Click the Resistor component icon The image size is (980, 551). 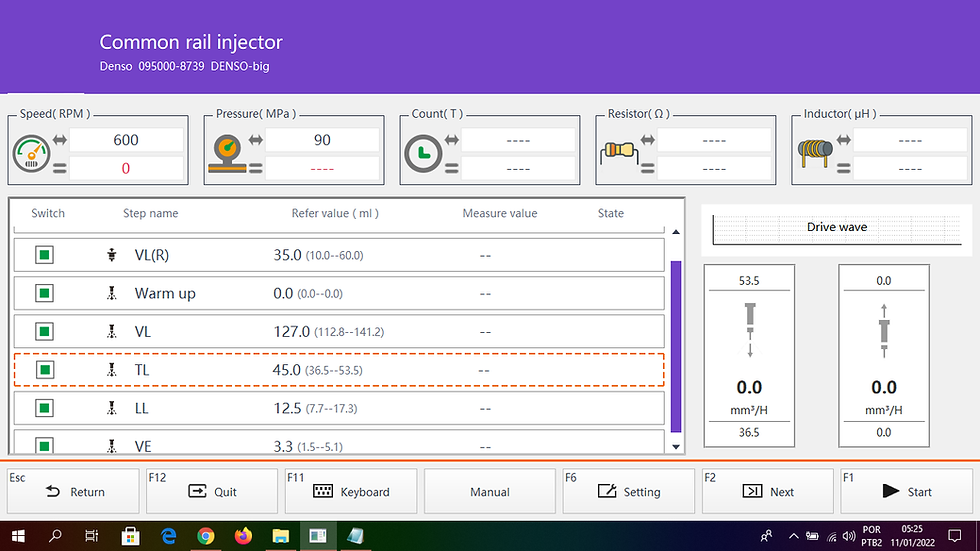(619, 152)
